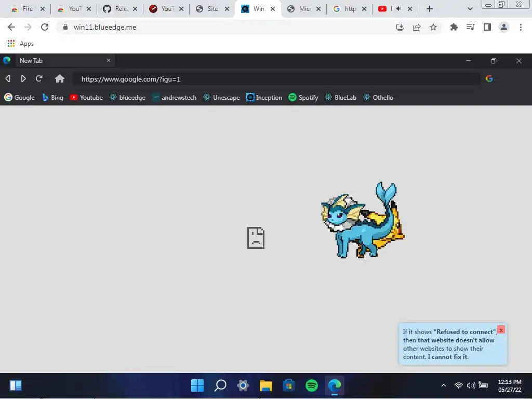
Task: Expand Chrome tab search dropdown
Action: (470, 9)
